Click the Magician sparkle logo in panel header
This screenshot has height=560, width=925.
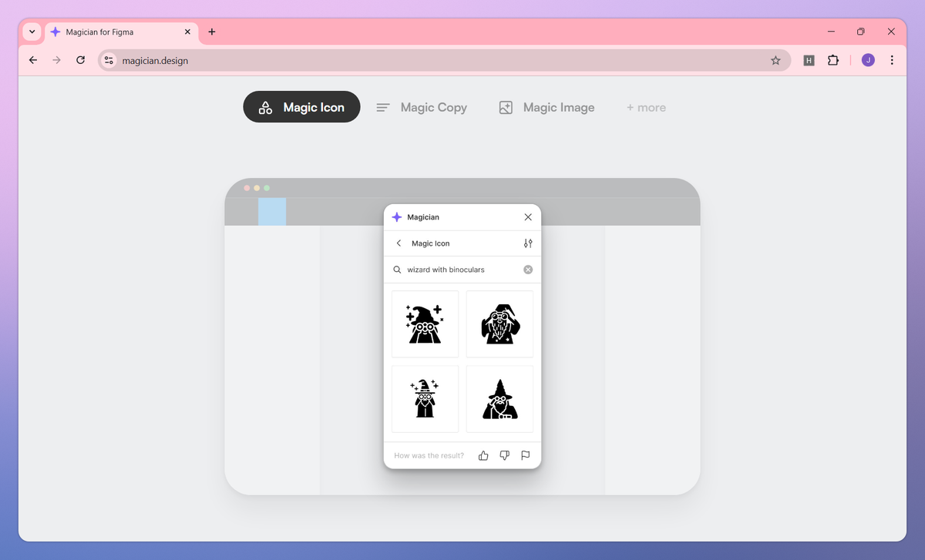(396, 217)
